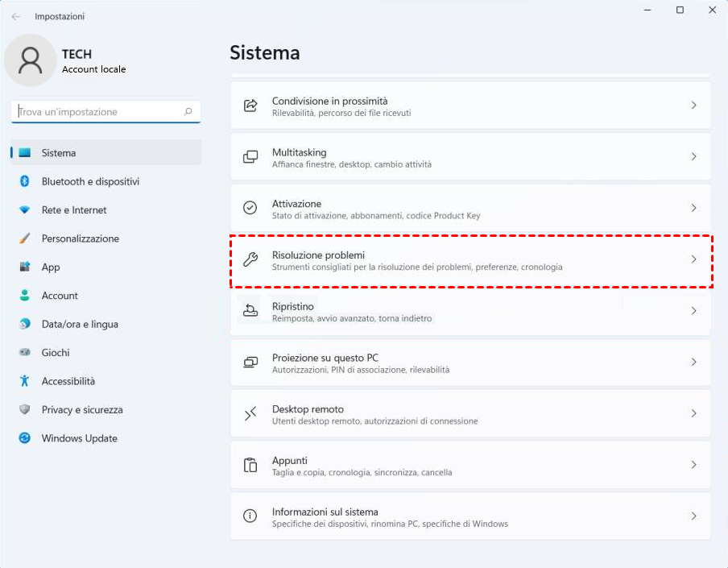
Task: Open Data/ora e lingua section
Action: pyautogui.click(x=80, y=324)
